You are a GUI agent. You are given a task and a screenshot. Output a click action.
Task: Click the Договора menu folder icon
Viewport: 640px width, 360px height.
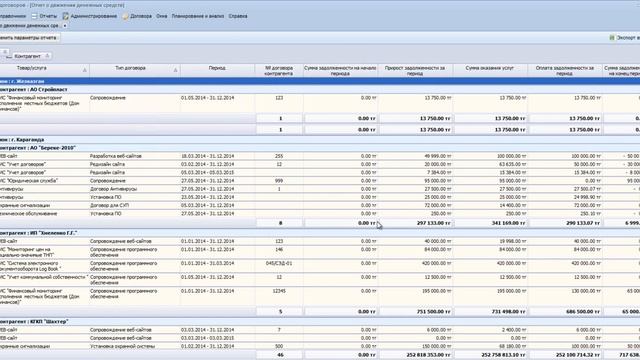[125, 16]
